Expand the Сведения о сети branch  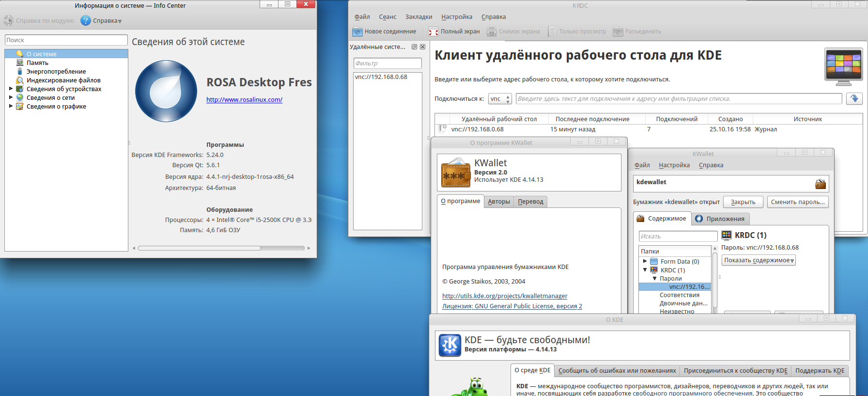[x=11, y=97]
